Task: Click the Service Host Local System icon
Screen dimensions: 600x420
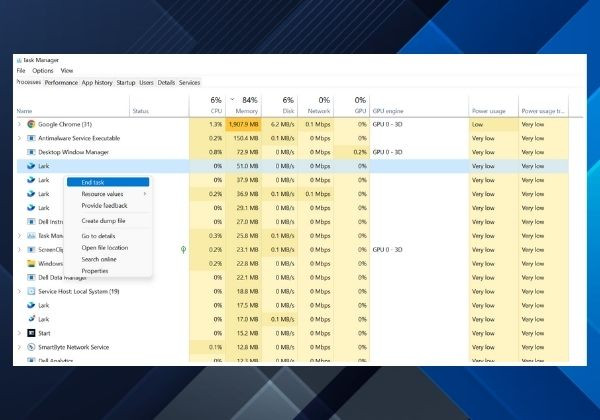Action: 31,291
